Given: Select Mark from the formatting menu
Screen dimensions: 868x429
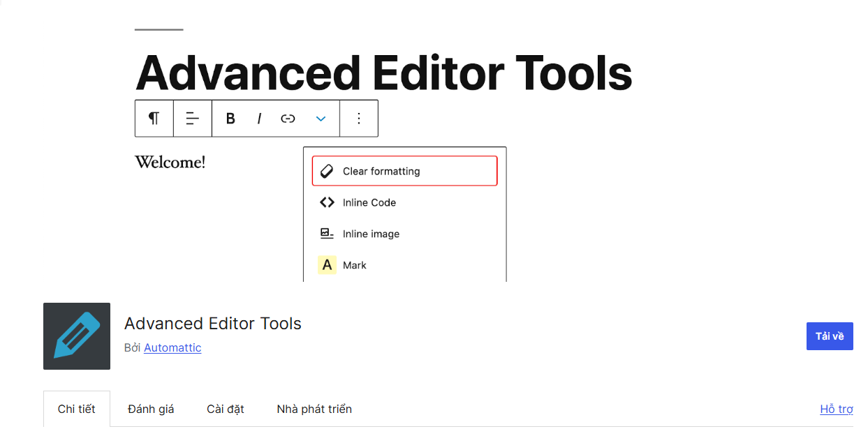Looking at the screenshot, I should pyautogui.click(x=354, y=264).
